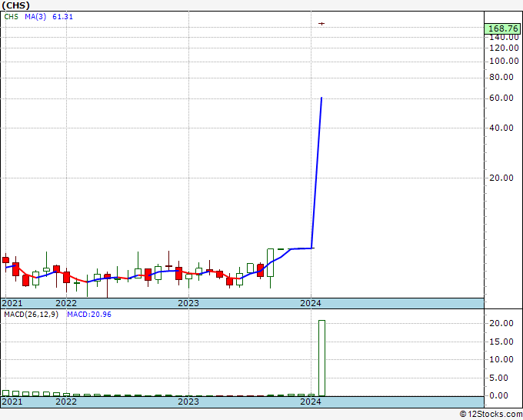Select the 2024 candlestick near the chart top
Image resolution: width=523 pixels, height=420 pixels.
coord(321,24)
